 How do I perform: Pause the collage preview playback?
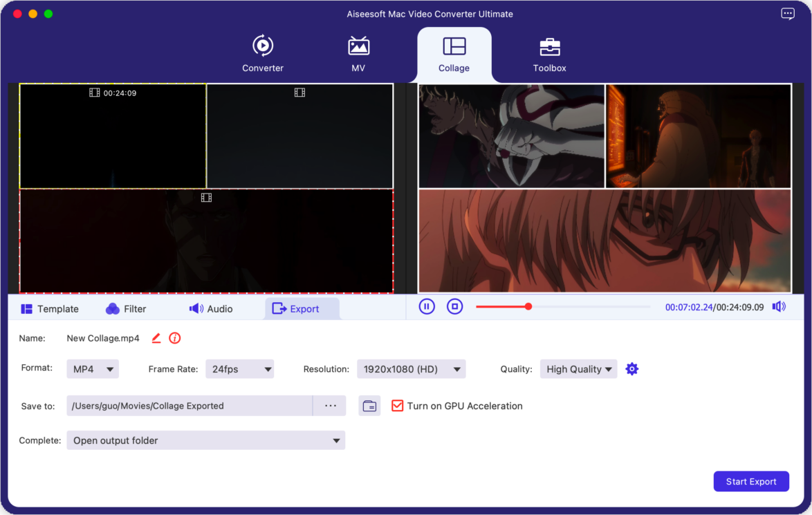(427, 306)
